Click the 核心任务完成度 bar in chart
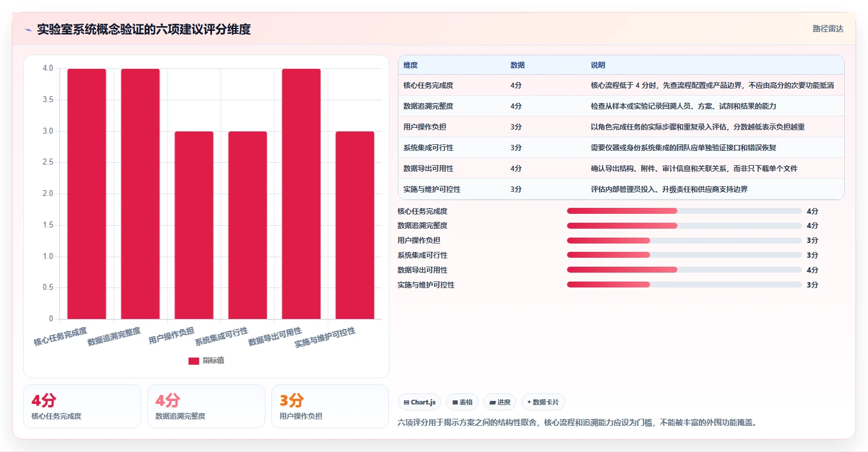868x452 pixels. coord(87,194)
